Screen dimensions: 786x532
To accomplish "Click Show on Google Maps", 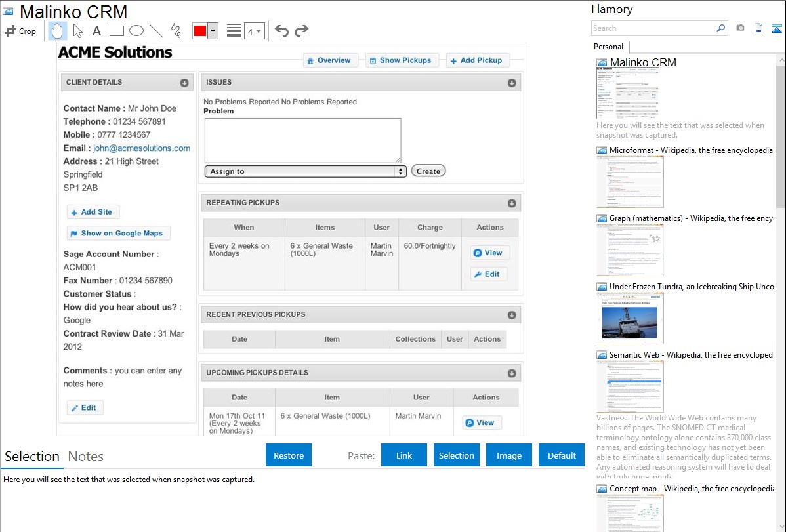I will click(118, 233).
